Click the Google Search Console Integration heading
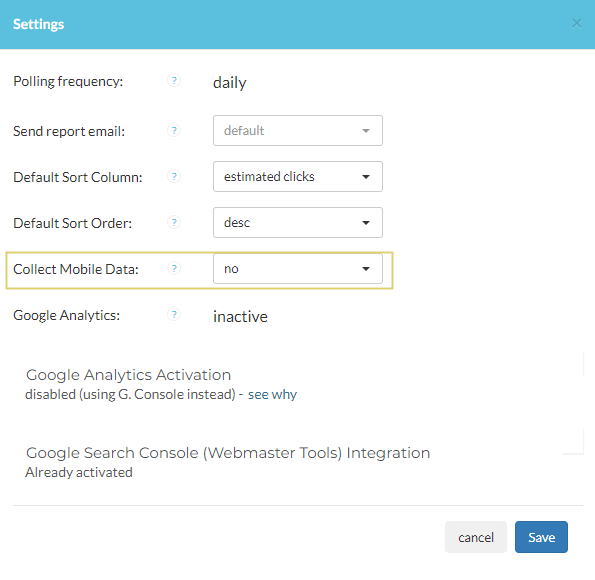Screen dimensions: 595x580 (228, 453)
